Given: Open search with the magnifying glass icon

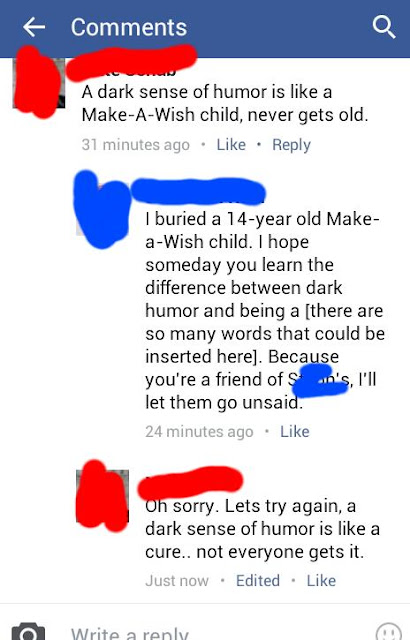Looking at the screenshot, I should click(384, 27).
